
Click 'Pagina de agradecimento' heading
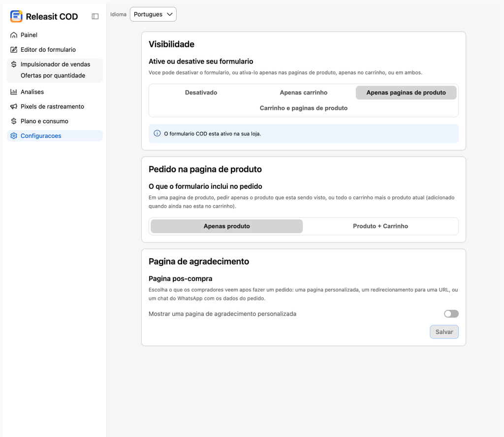(x=199, y=261)
